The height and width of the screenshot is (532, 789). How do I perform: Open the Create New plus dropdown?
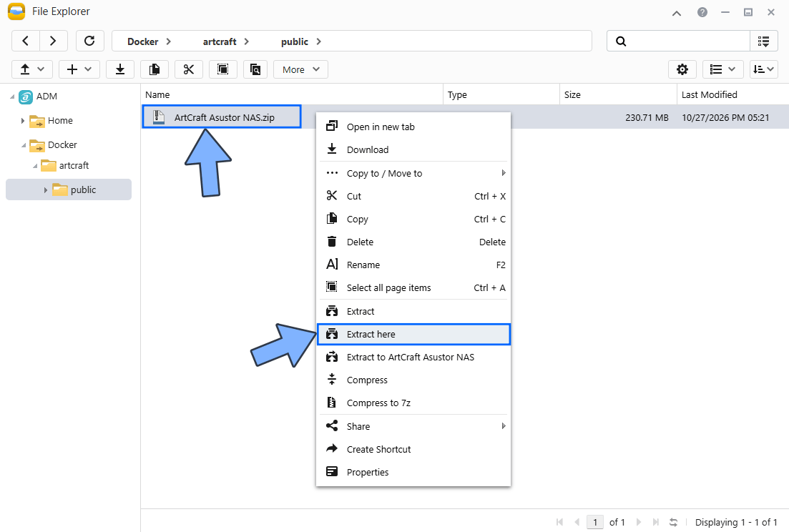79,69
